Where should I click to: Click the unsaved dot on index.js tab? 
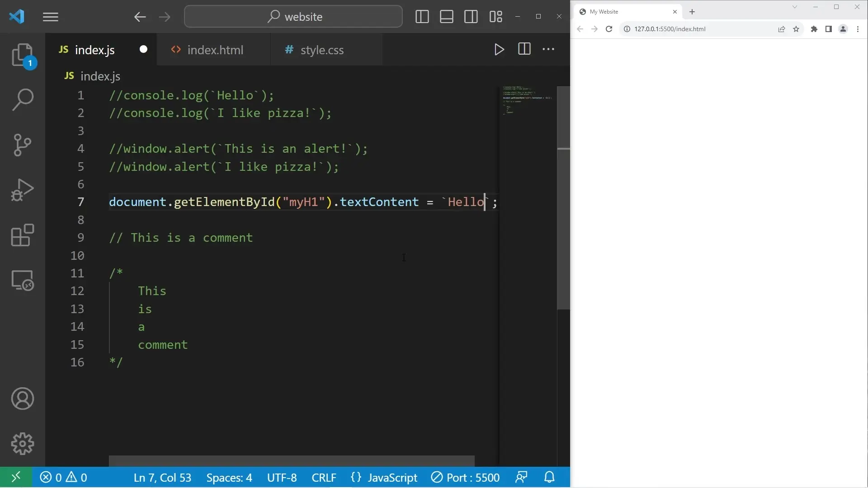coord(143,49)
